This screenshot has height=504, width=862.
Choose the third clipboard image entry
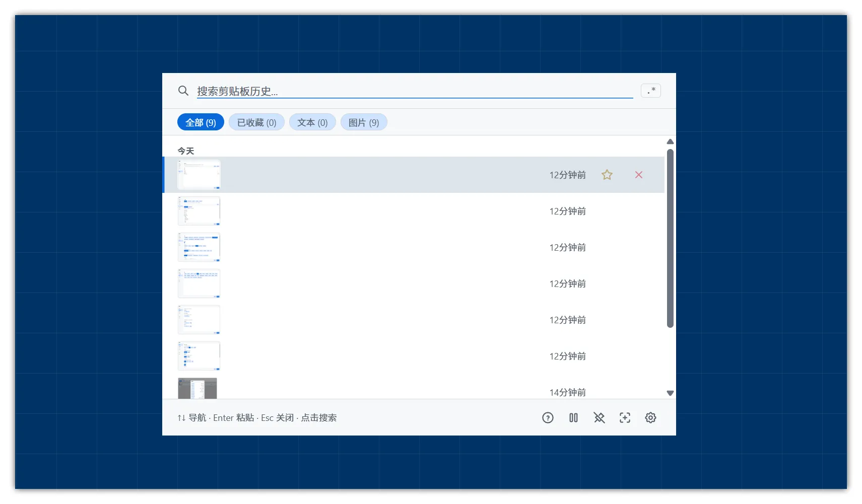[x=199, y=247]
